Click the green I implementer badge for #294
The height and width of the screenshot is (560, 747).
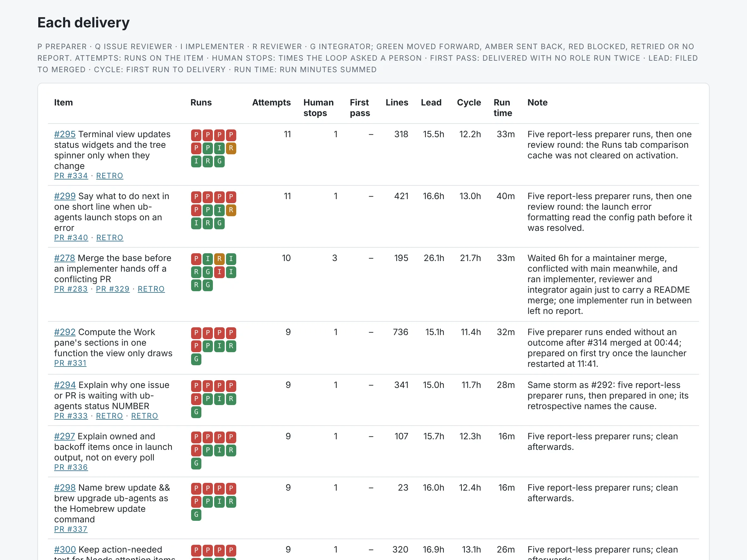pyautogui.click(x=219, y=399)
